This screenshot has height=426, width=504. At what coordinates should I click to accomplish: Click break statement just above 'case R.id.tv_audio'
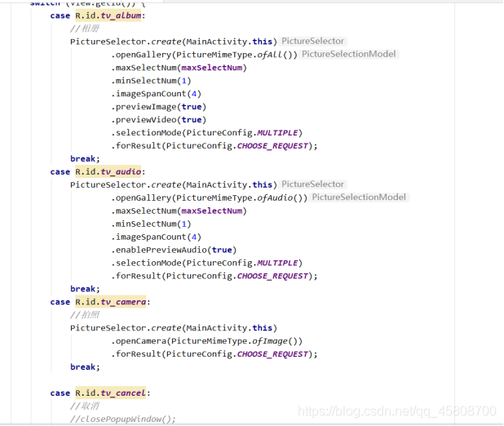[x=85, y=159]
